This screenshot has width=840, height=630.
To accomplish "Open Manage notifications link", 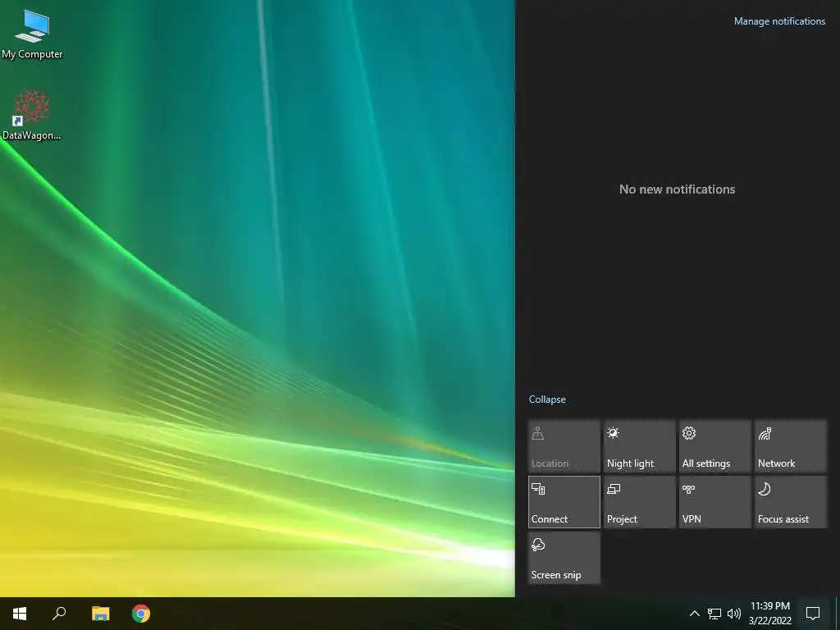I will [779, 21].
